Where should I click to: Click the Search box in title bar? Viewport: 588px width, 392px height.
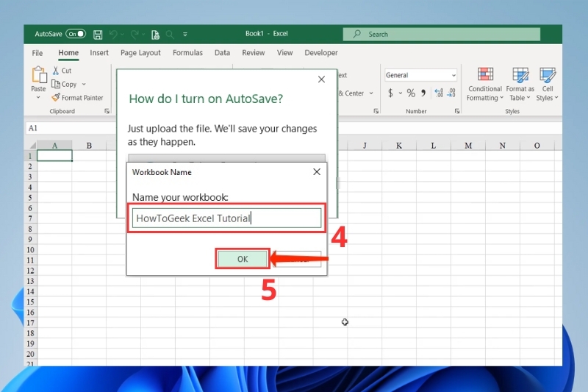point(442,34)
